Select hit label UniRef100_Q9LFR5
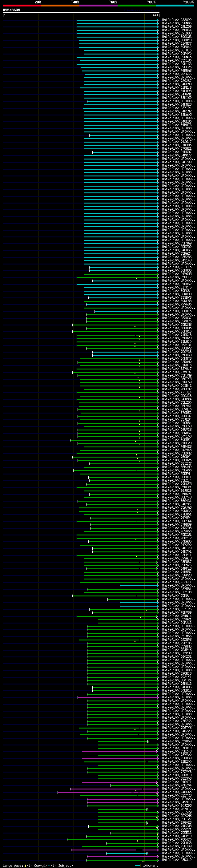The image size is (197, 868). [x=176, y=67]
